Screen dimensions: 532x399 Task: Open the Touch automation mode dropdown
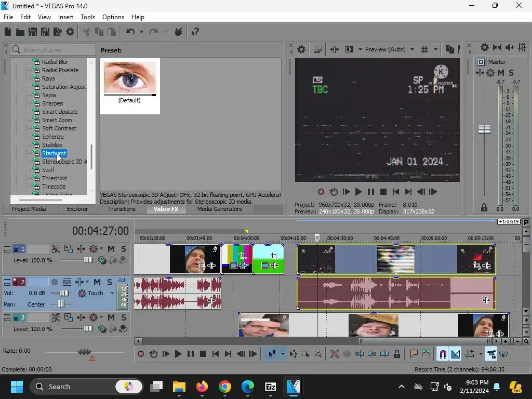[112, 293]
